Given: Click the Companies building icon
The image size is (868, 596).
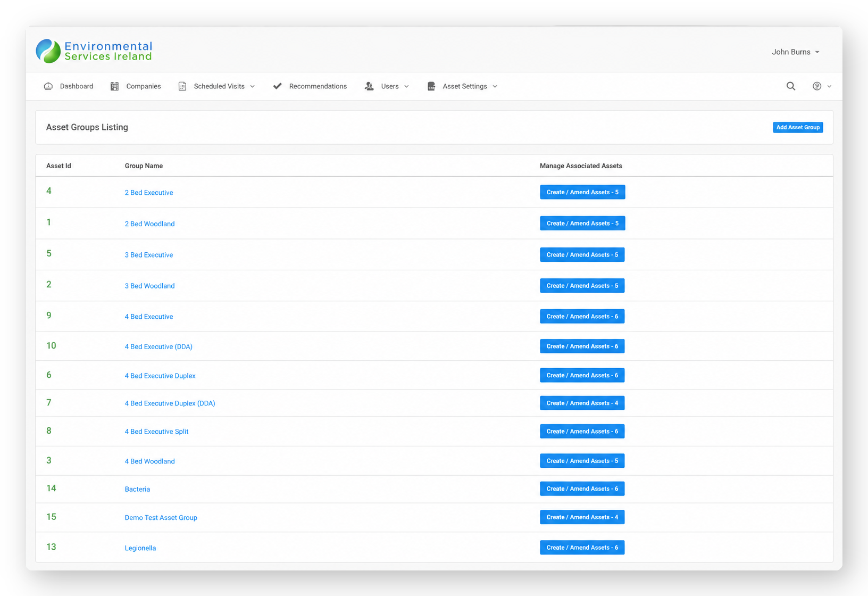Looking at the screenshot, I should (x=114, y=86).
